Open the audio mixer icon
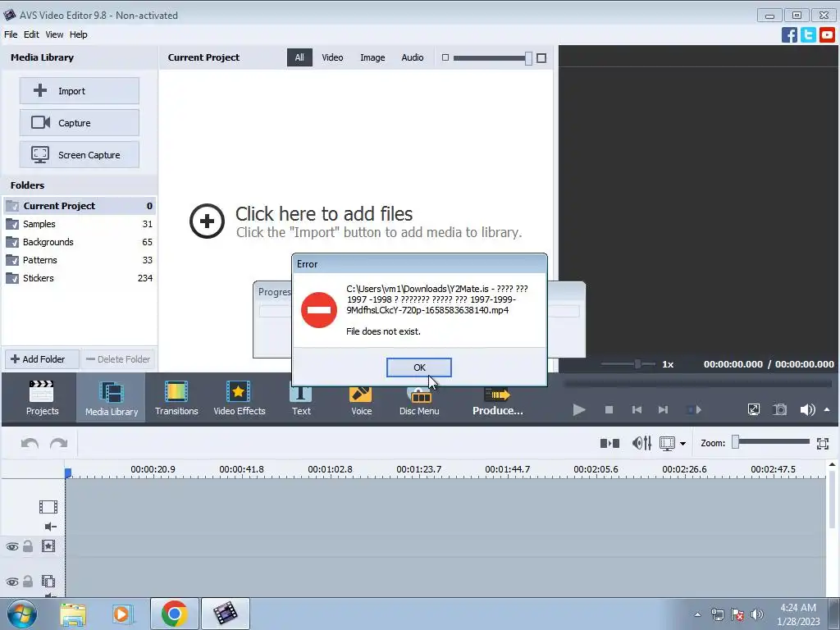Viewport: 840px width, 630px height. [641, 443]
